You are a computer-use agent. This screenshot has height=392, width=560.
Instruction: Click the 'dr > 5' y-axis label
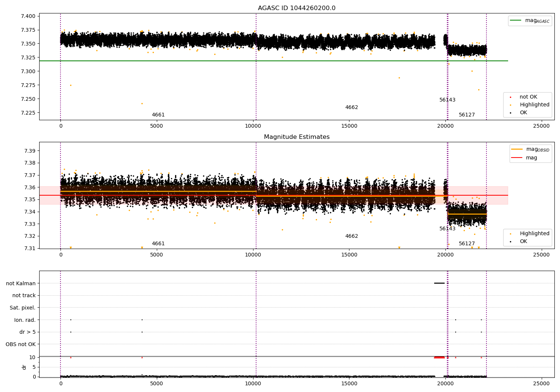[x=27, y=332]
